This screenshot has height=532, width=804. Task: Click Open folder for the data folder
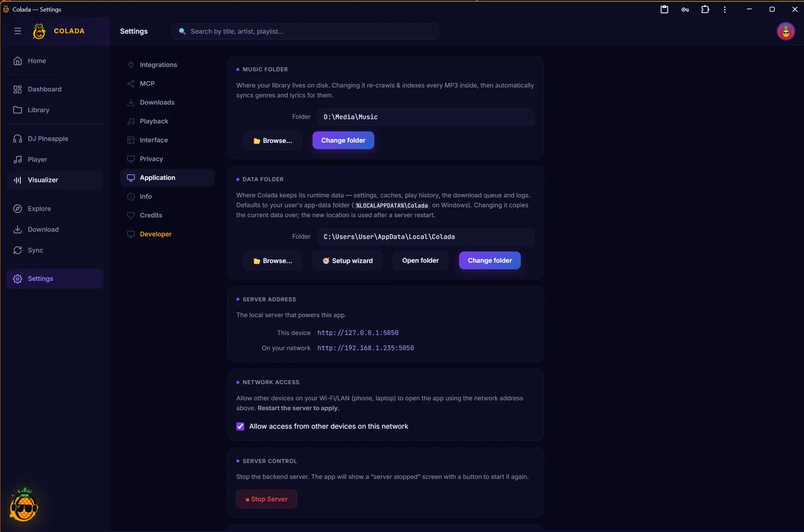tap(420, 260)
